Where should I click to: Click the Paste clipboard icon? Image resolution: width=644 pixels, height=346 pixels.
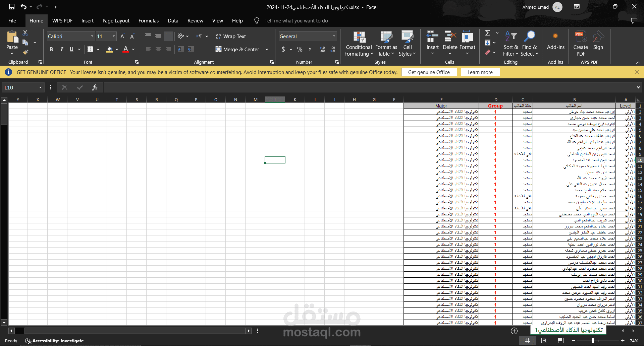[x=12, y=37]
